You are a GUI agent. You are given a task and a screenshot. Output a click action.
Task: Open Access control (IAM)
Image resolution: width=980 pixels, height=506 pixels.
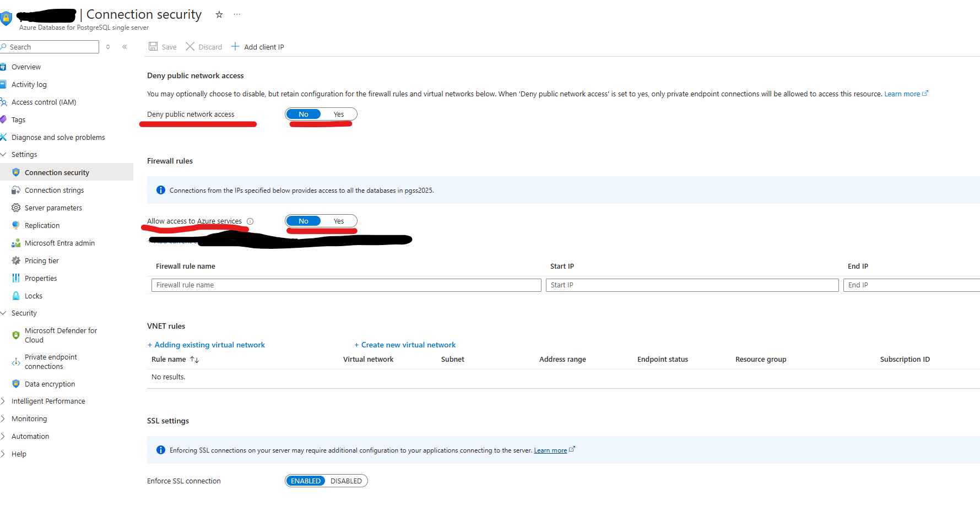[x=44, y=102]
